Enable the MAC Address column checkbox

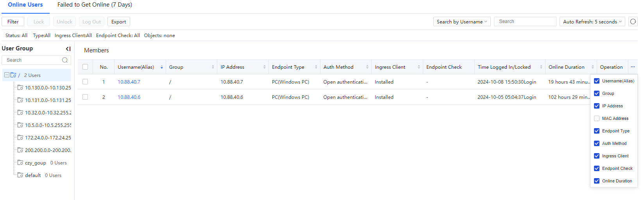pyautogui.click(x=597, y=118)
